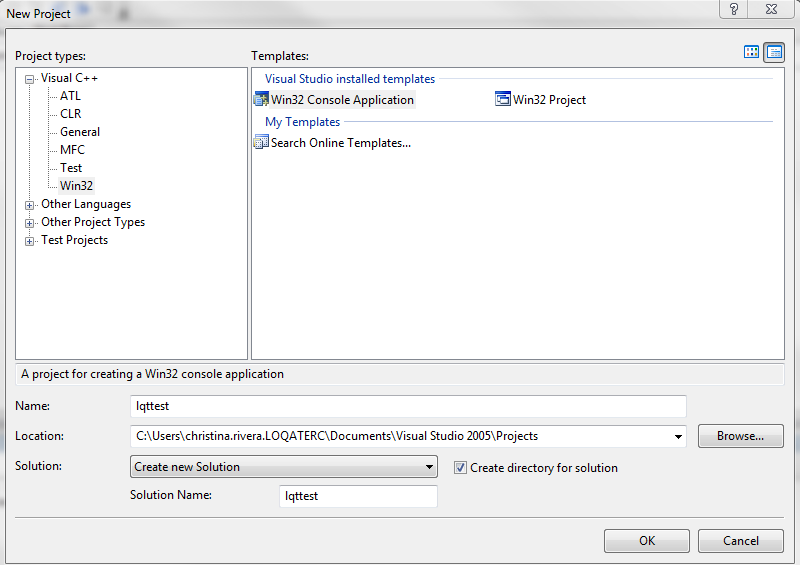Open the Location path dropdown arrow
800x565 pixels.
point(678,436)
